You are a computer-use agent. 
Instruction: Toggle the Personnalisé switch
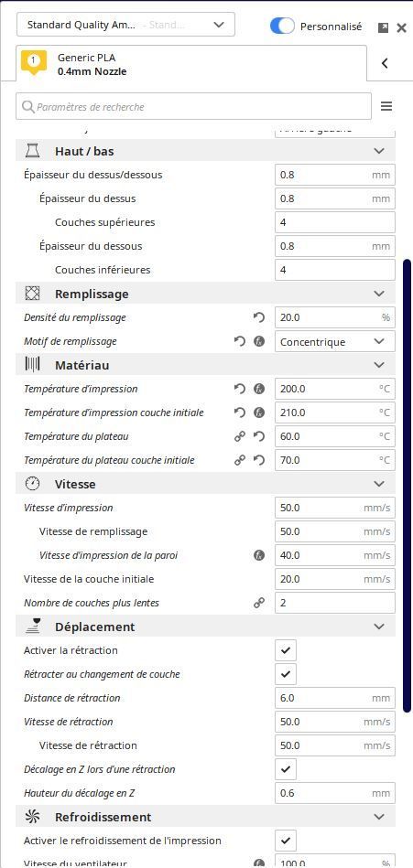[x=282, y=26]
